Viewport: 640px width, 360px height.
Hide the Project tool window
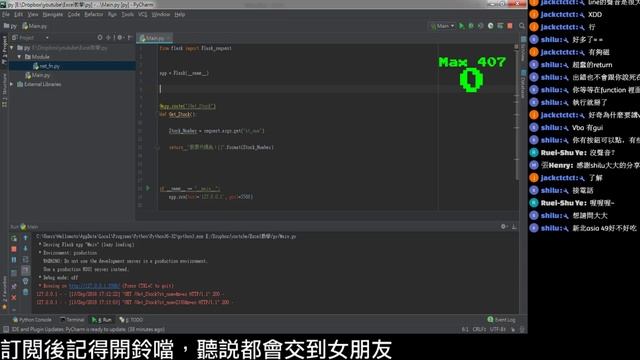[129, 38]
